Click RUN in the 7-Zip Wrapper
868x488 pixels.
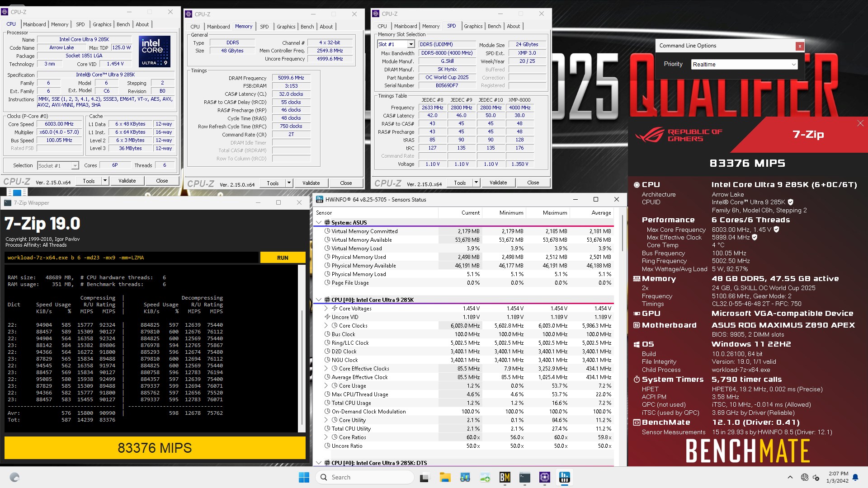coord(283,258)
